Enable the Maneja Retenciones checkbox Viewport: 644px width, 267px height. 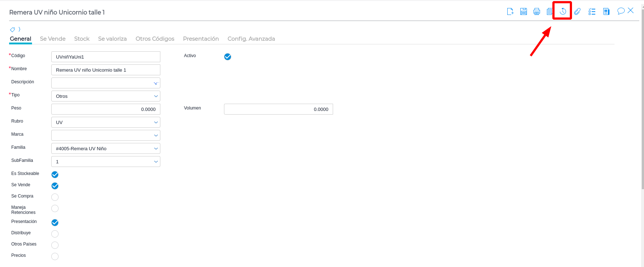point(55,208)
